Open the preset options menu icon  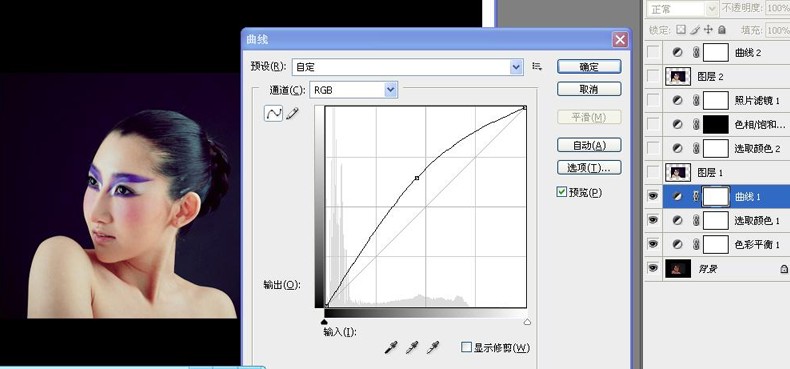coord(537,67)
